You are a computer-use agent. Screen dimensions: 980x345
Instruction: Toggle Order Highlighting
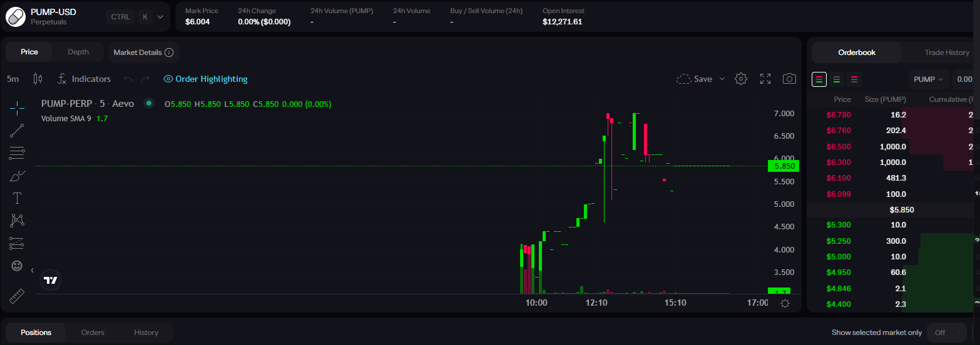tap(205, 79)
